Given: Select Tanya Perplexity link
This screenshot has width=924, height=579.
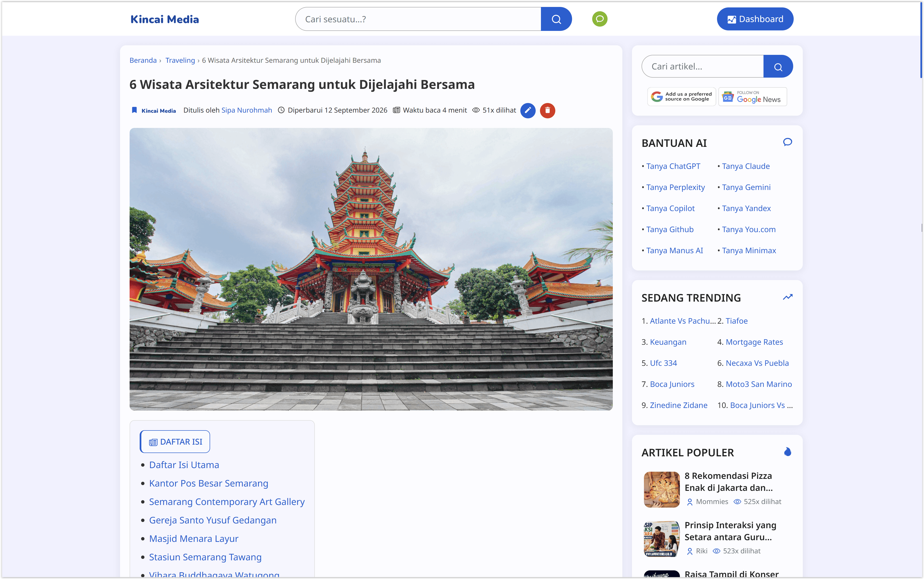Looking at the screenshot, I should [x=676, y=187].
